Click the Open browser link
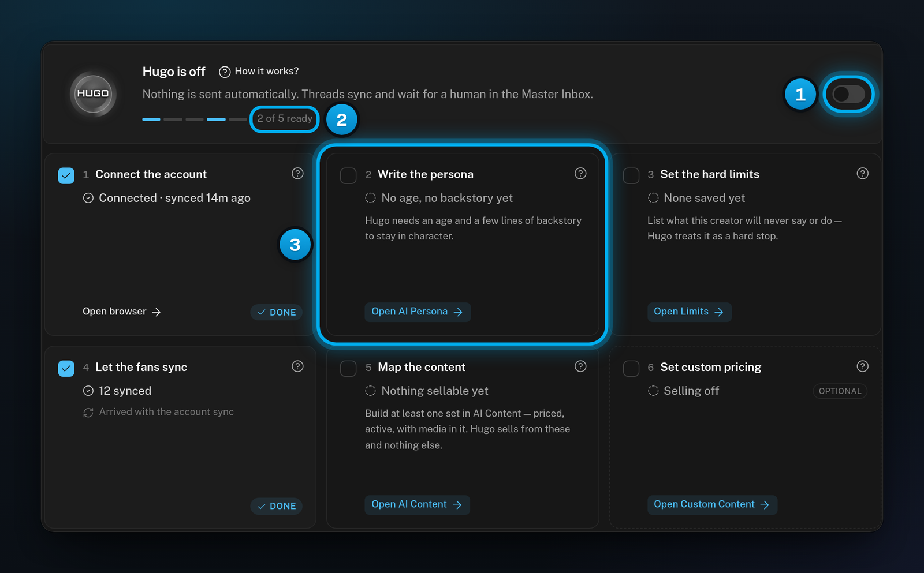This screenshot has height=573, width=924. pyautogui.click(x=122, y=312)
